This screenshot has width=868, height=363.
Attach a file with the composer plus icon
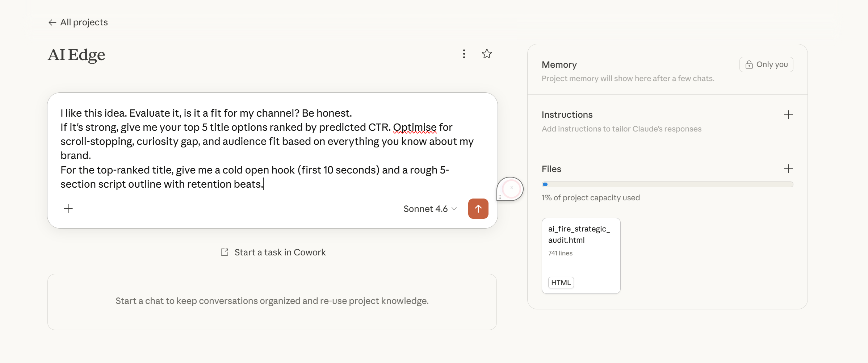click(68, 208)
